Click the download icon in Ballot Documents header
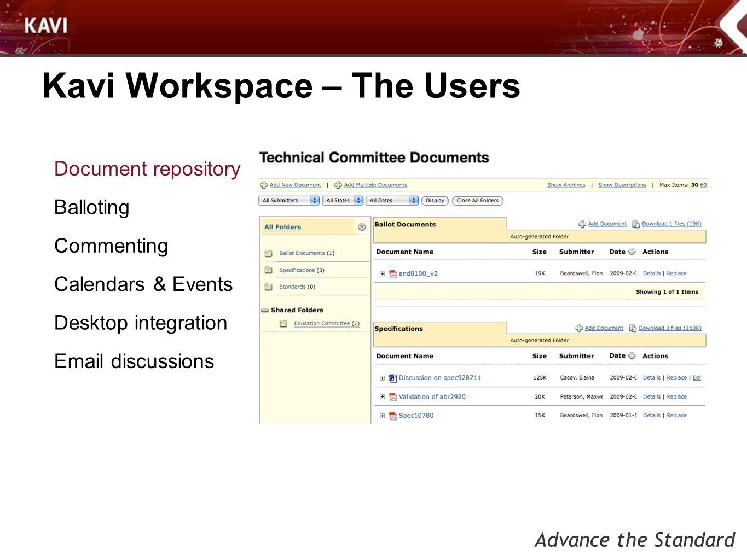 [x=636, y=224]
